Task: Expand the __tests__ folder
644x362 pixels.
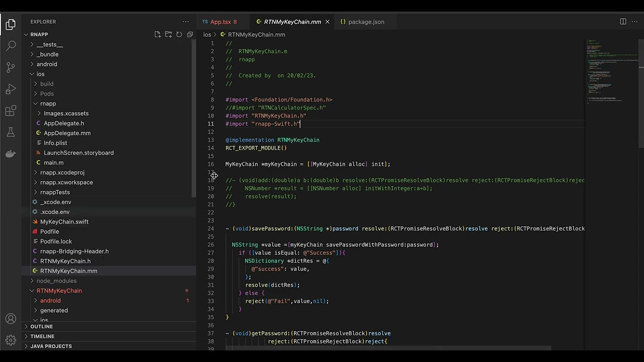Action: point(50,44)
